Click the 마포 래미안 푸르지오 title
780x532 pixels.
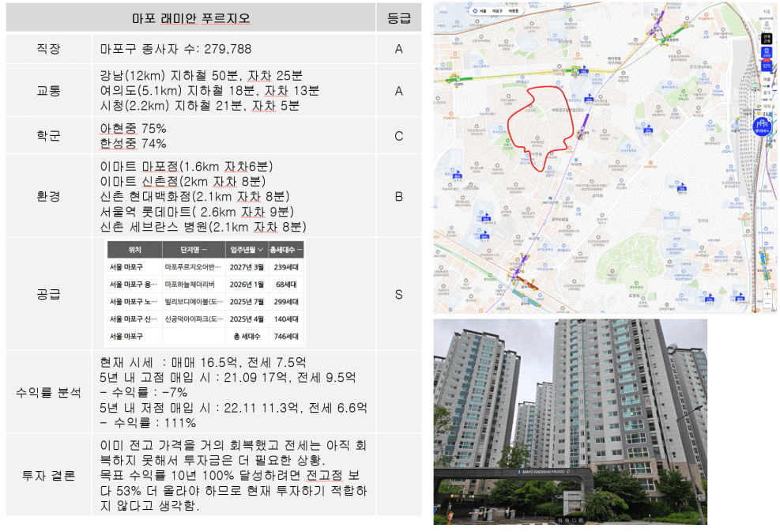click(191, 18)
